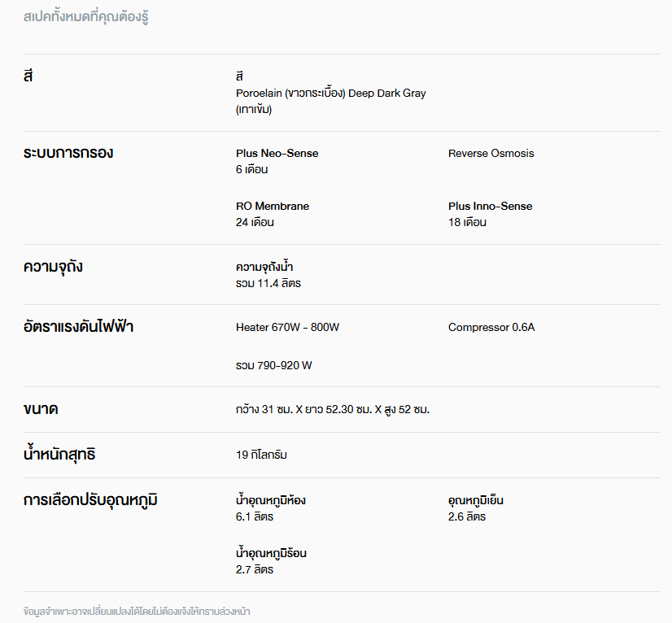This screenshot has width=672, height=623.
Task: Select the 19 กิโลกรัม weight value
Action: [261, 455]
